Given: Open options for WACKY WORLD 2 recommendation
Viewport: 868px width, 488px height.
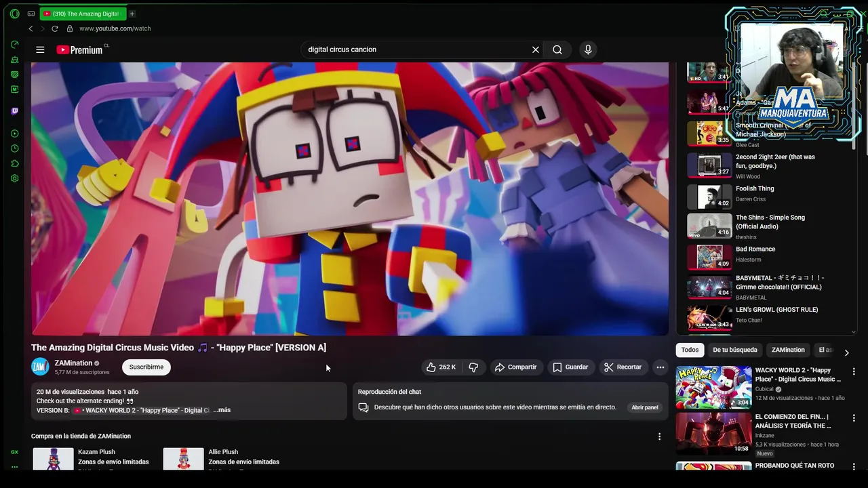Looking at the screenshot, I should point(854,371).
